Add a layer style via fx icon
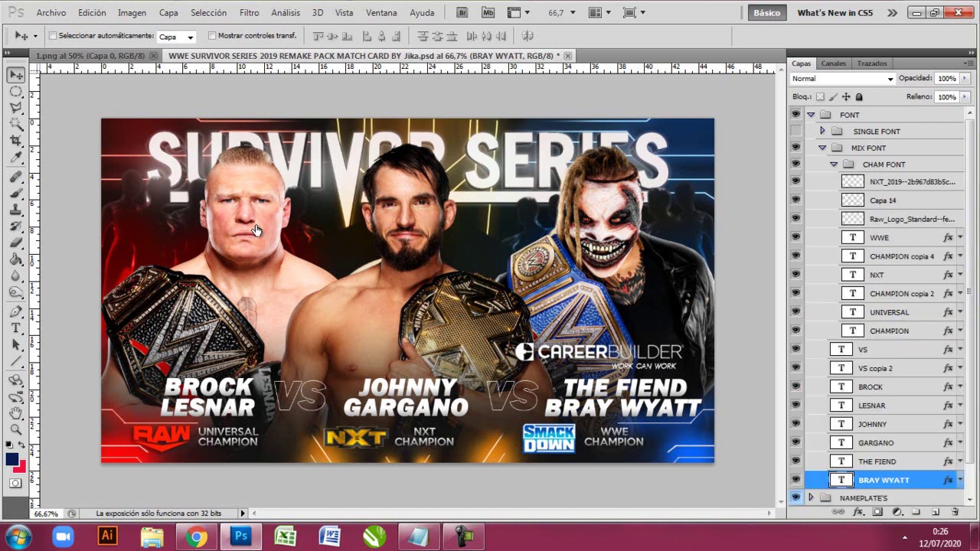The height and width of the screenshot is (551, 980). point(858,511)
